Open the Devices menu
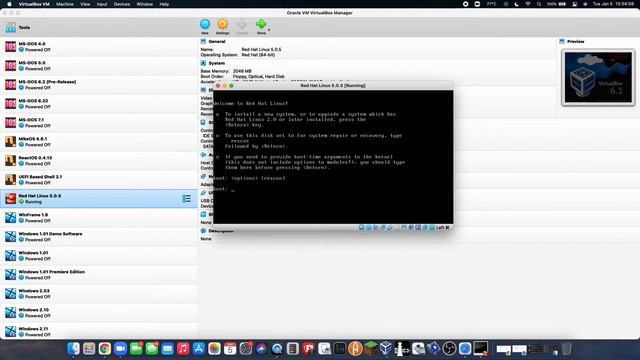Image resolution: width=640 pixels, height=360 pixels. pos(122,4)
